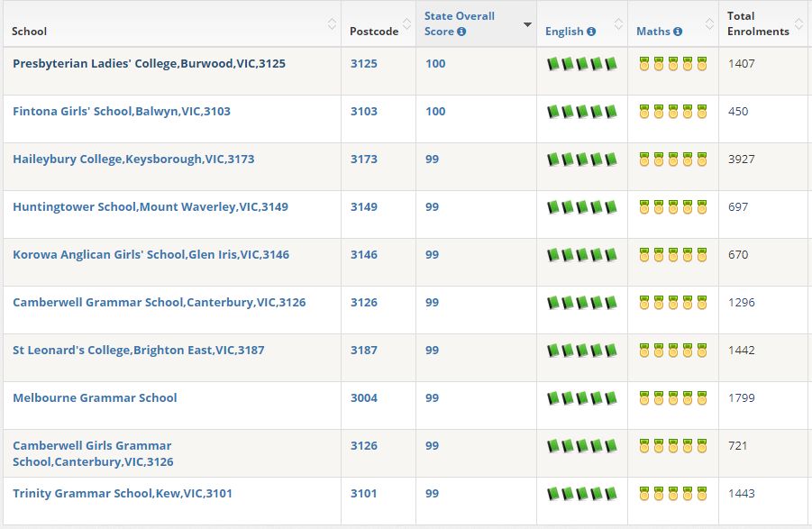Click English book rating for Haileybury College
This screenshot has height=529, width=812.
(582, 160)
